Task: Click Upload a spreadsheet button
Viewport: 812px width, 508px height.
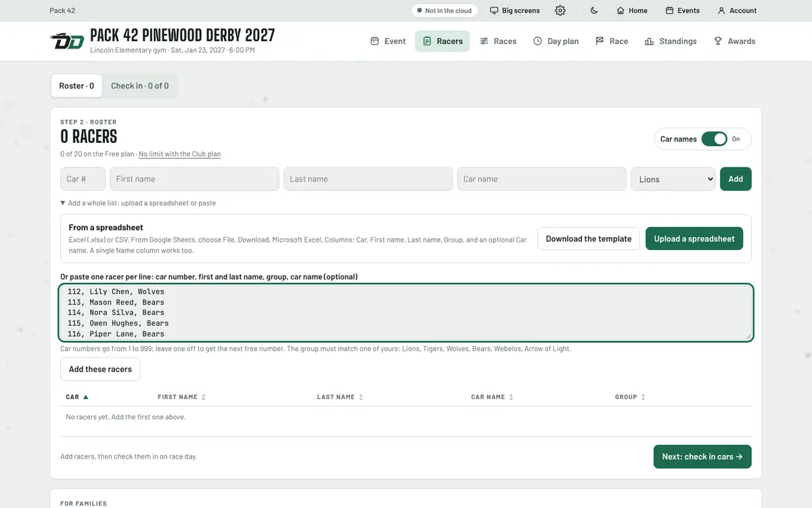Action: (694, 238)
